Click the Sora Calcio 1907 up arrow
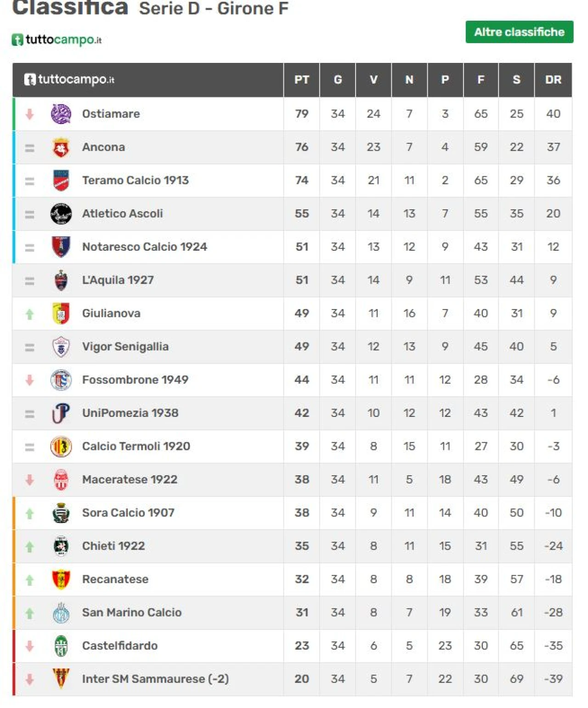Screen dimensions: 588x708 [30, 513]
